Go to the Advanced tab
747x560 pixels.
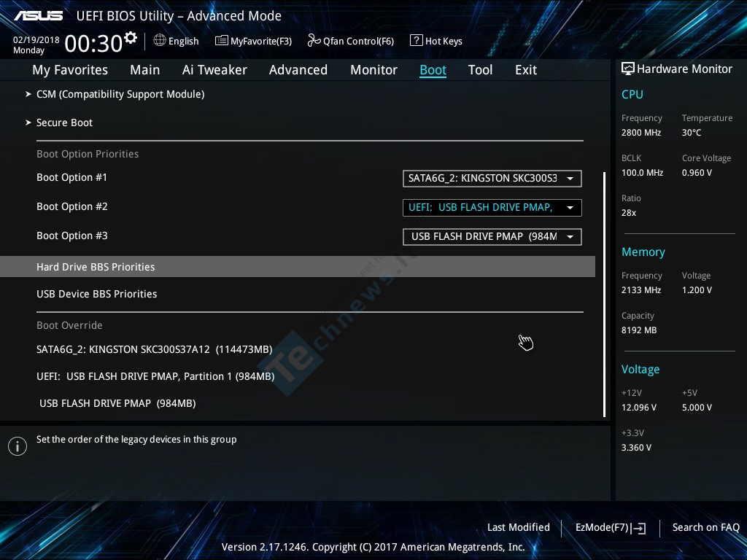click(x=298, y=70)
